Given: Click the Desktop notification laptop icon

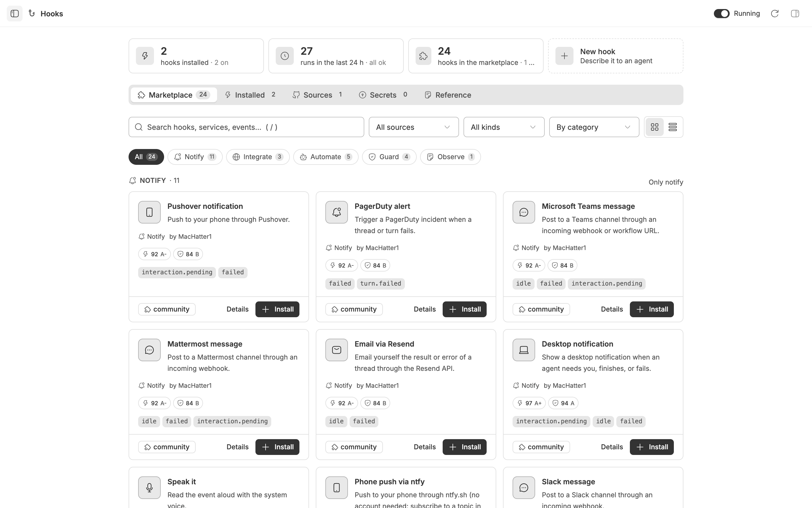Looking at the screenshot, I should pos(524,350).
